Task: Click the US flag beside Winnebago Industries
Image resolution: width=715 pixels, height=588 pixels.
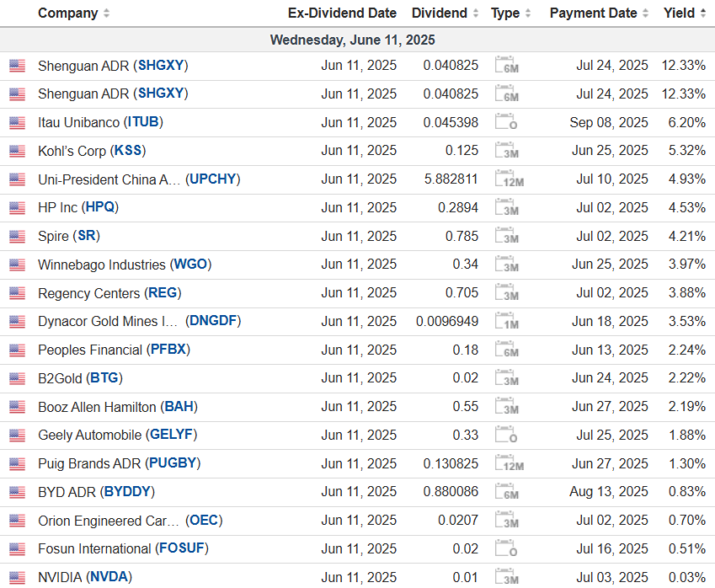Action: point(17,265)
